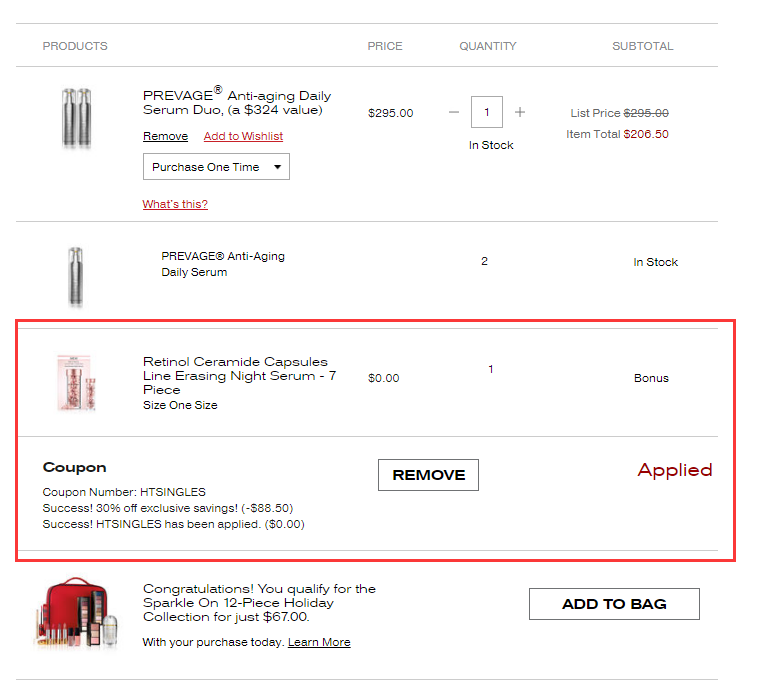Click Remove link under PREVAGE Serum Duo
The height and width of the screenshot is (682, 765).
tap(165, 136)
